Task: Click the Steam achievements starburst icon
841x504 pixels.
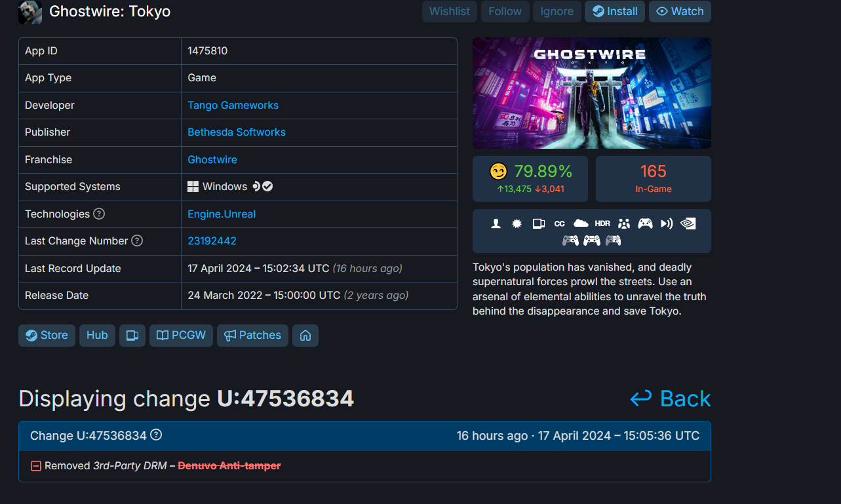Action: pyautogui.click(x=517, y=223)
